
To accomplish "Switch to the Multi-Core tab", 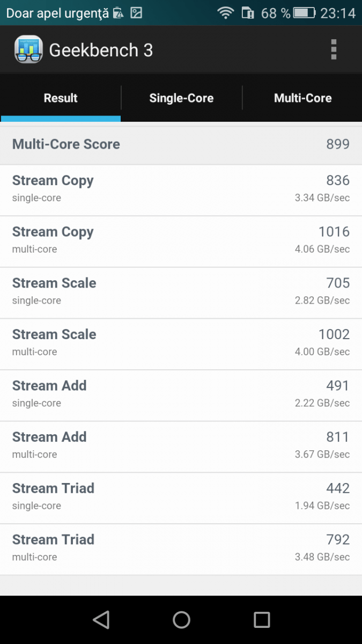I will (302, 98).
